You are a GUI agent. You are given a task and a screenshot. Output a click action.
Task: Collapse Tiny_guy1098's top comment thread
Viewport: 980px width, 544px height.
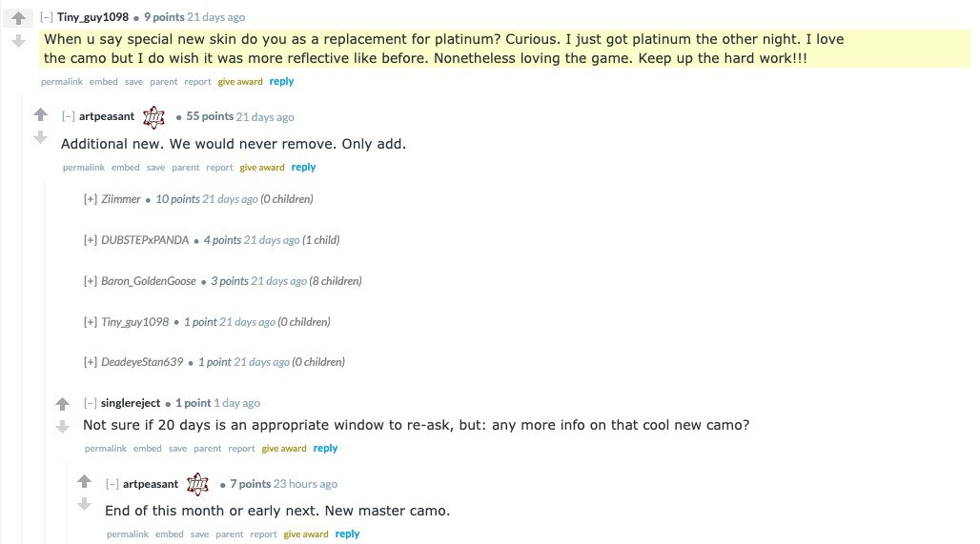pyautogui.click(x=47, y=17)
